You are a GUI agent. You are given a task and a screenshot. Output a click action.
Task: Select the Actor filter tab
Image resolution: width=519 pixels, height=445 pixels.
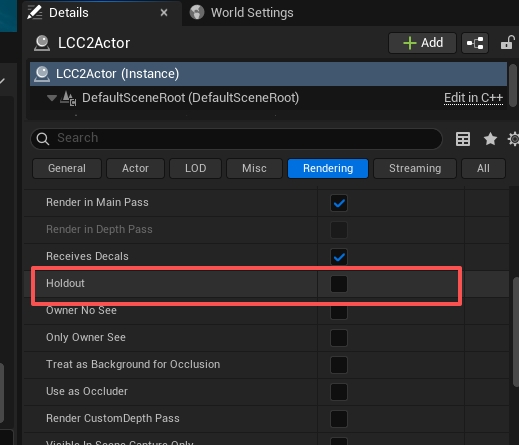[x=135, y=168]
